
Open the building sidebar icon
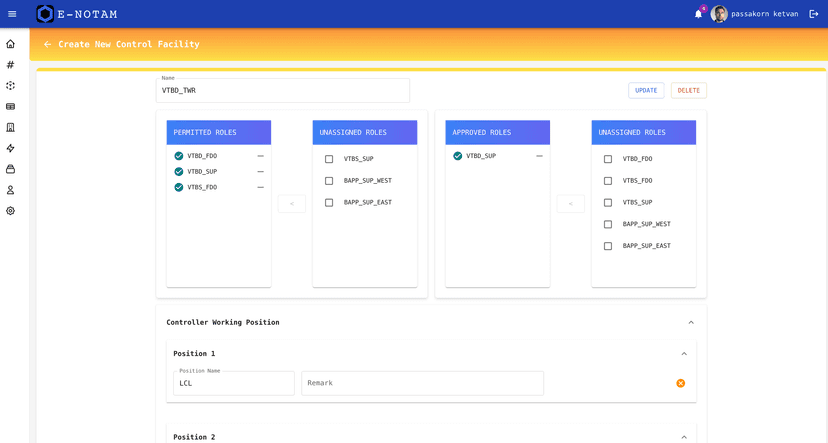[11, 127]
